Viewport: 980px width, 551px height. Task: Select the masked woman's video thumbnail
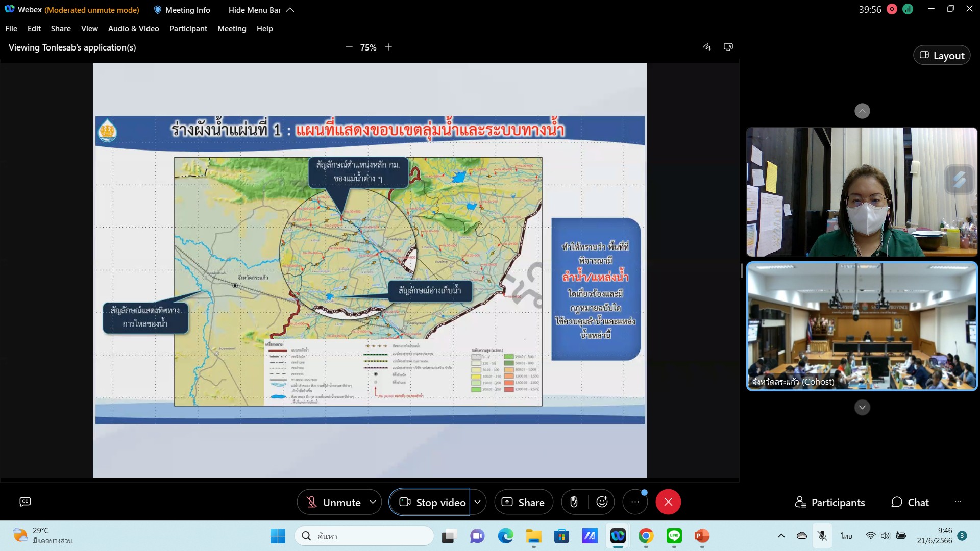(x=862, y=192)
